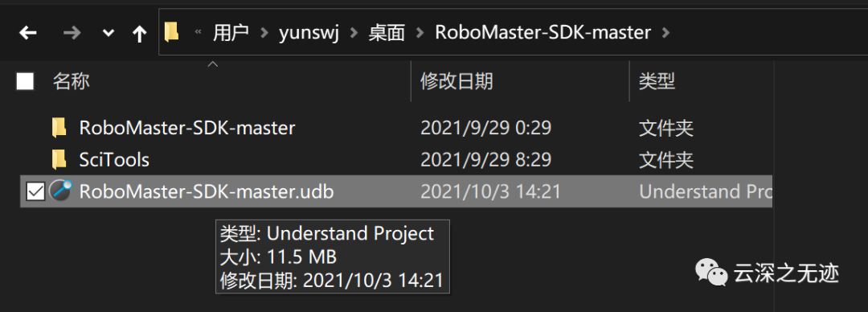Click the SciTools folder icon
Viewport: 868px width, 312px height.
coord(59,159)
